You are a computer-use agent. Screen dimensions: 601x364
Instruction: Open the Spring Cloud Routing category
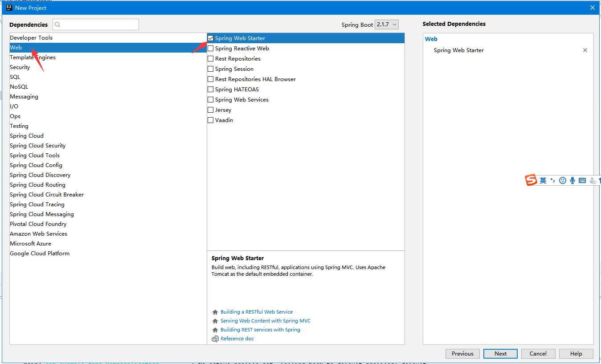pos(108,185)
